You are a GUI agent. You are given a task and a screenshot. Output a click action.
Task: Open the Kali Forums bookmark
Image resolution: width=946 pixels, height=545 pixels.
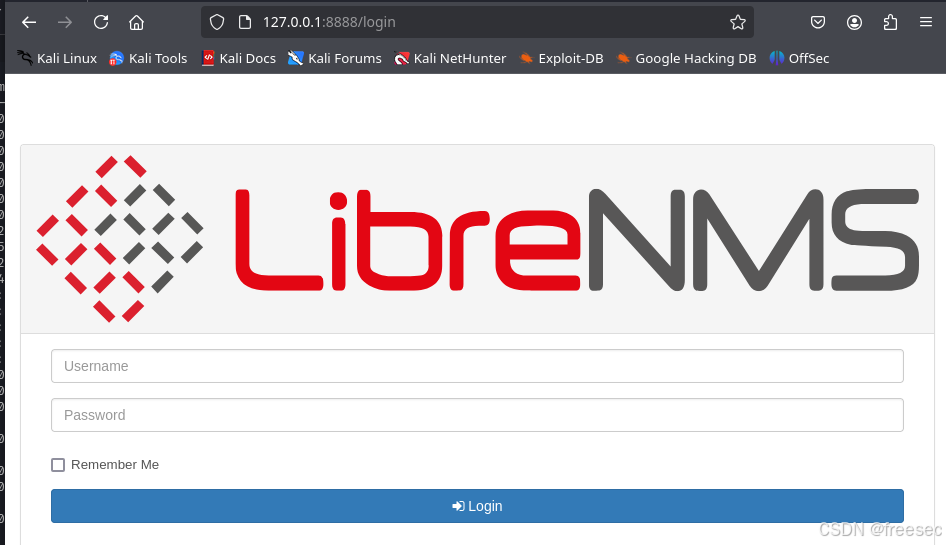coord(335,58)
